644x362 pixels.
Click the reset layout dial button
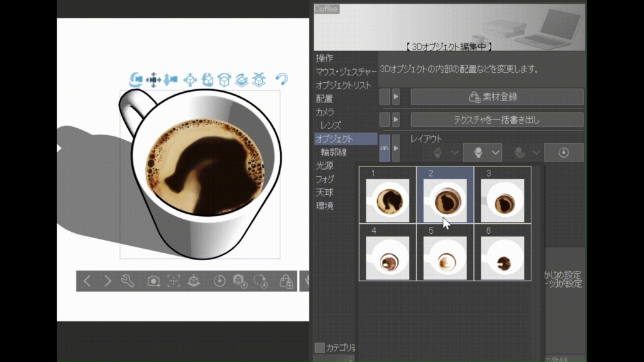coord(564,152)
